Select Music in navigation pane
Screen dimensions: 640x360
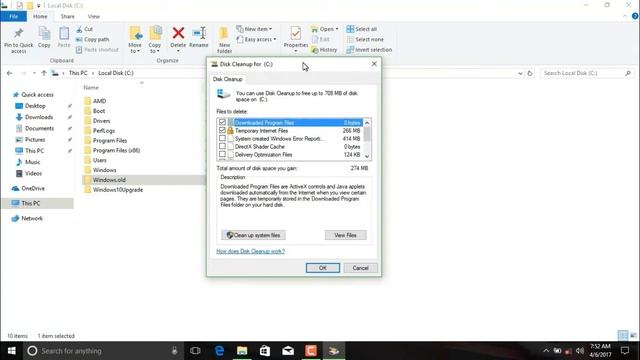point(33,162)
